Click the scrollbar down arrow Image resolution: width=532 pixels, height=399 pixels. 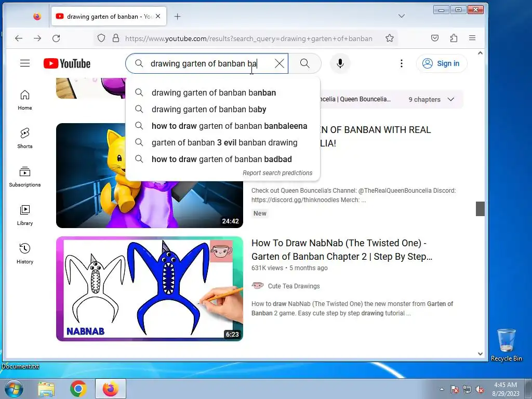pos(480,353)
